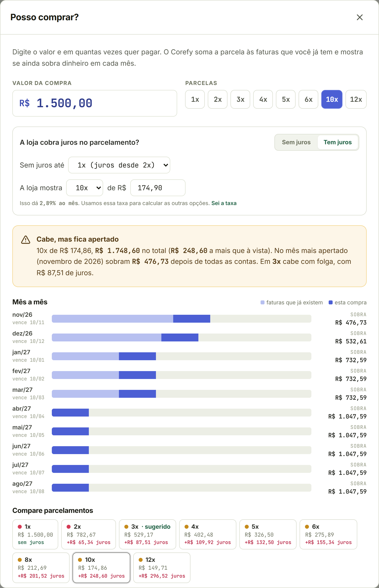
Task: Click the nov/26 month bar
Action: [182, 319]
